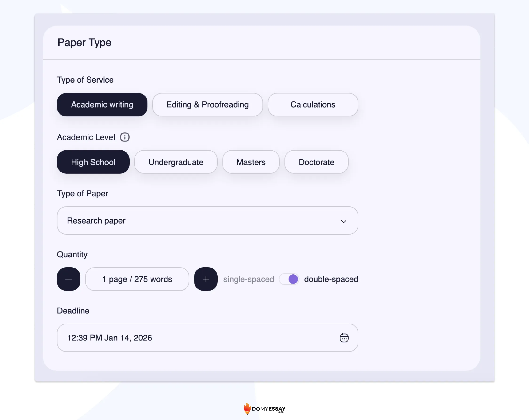529x420 pixels.
Task: Choose Undergraduate academic level
Action: 176,162
